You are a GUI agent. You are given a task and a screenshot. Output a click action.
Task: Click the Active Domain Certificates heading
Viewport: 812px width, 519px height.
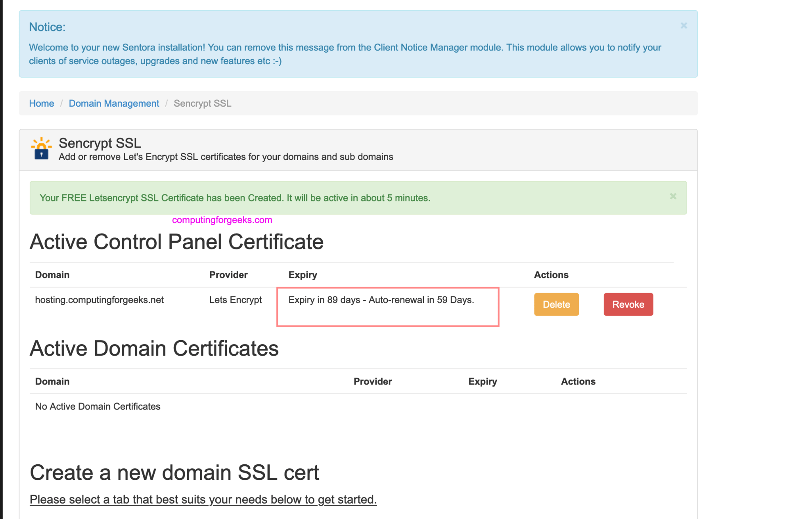(154, 348)
